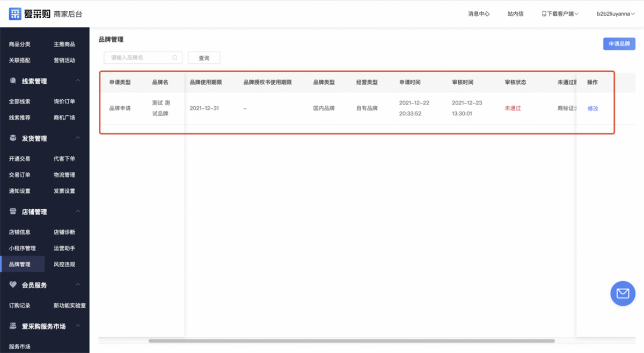Viewport: 644px width, 353px height.
Task: Focus the 请输入品牌名 search field
Action: point(143,57)
